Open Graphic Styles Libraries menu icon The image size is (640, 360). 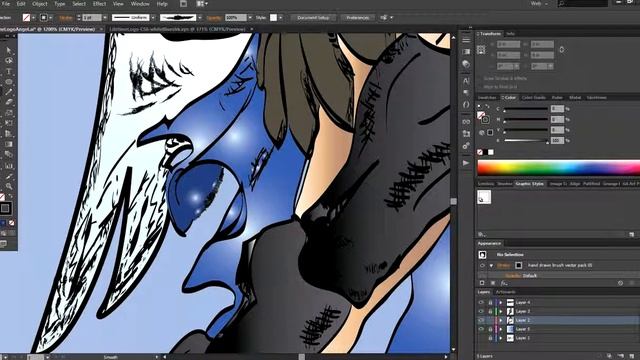click(482, 234)
